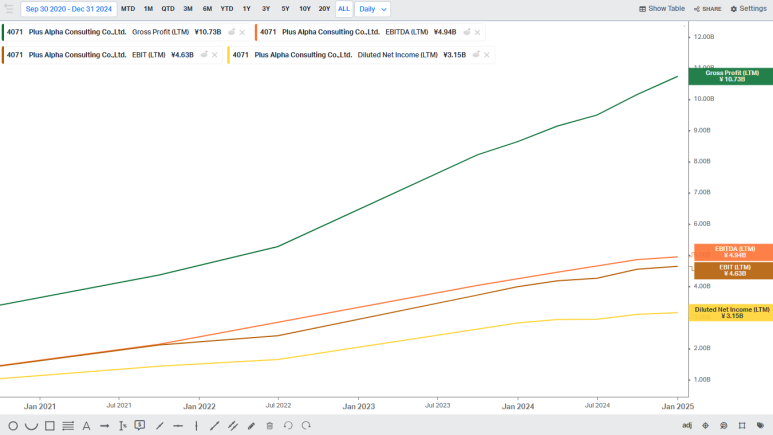Select the MTD time range

tap(128, 9)
